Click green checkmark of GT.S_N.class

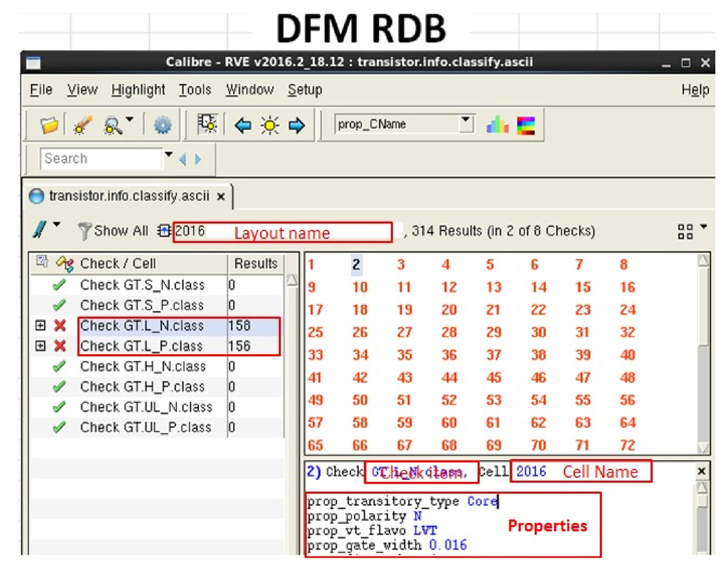59,285
